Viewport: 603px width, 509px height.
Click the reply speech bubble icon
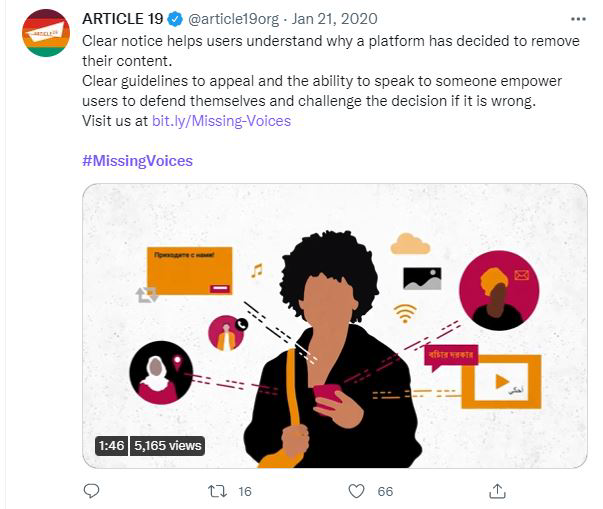click(x=92, y=490)
